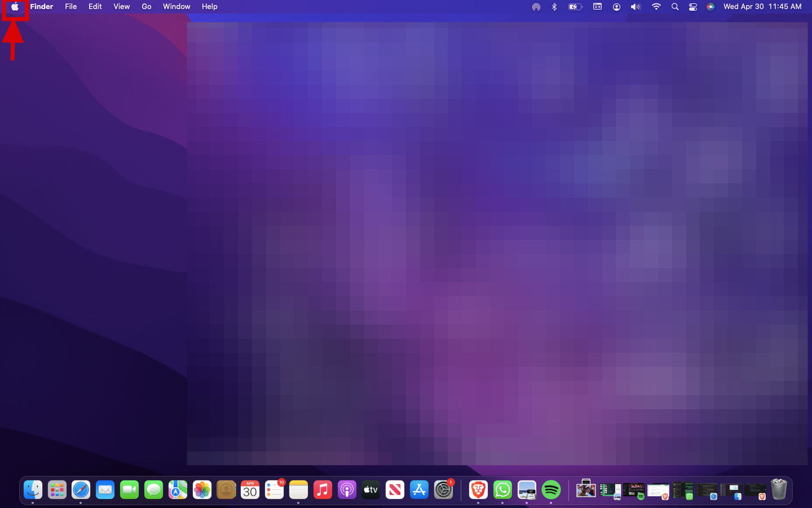The width and height of the screenshot is (812, 508).
Task: Open Control Center toggles icon
Action: tap(693, 7)
